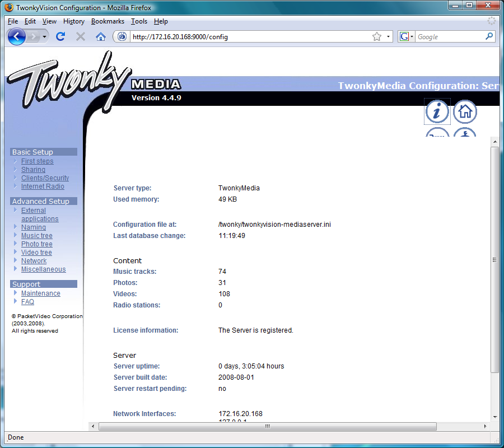The height and width of the screenshot is (448, 504).
Task: Open the Photo tree link
Action: pos(36,244)
